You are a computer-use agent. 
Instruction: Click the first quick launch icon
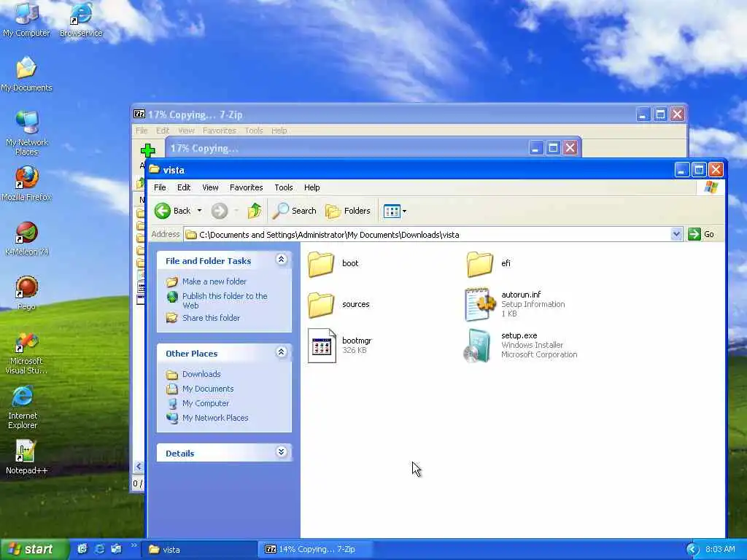click(82, 549)
